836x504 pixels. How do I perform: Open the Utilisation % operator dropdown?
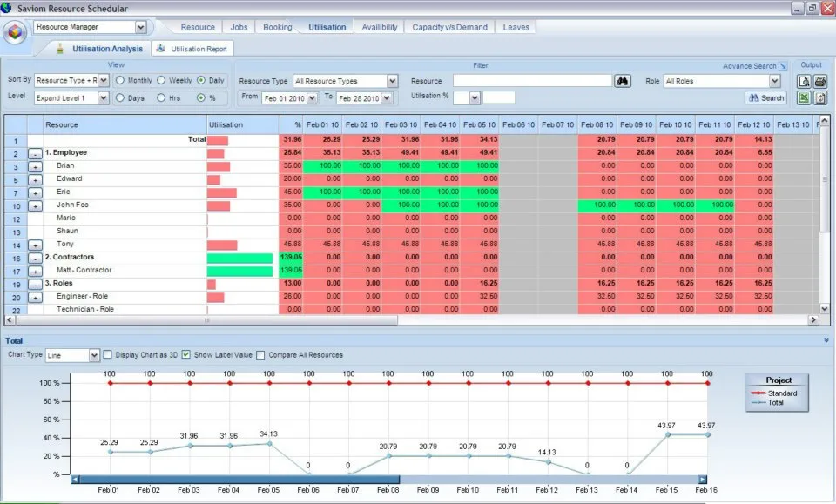point(475,98)
